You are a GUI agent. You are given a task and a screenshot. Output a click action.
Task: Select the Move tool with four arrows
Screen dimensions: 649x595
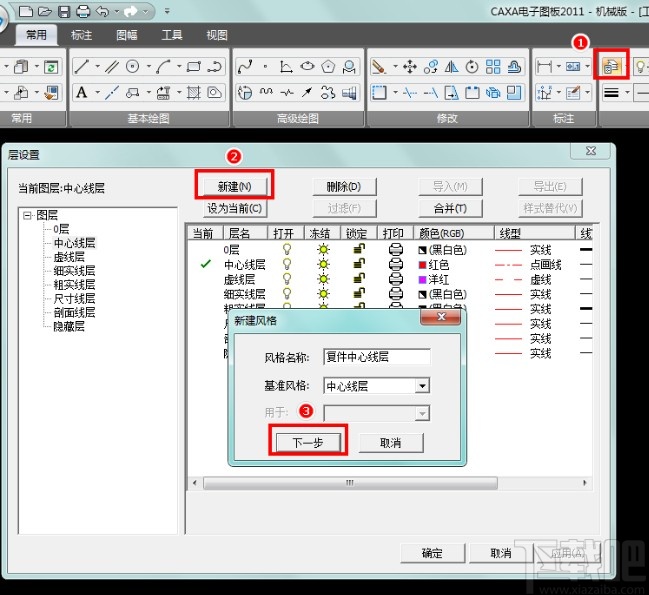pos(410,66)
